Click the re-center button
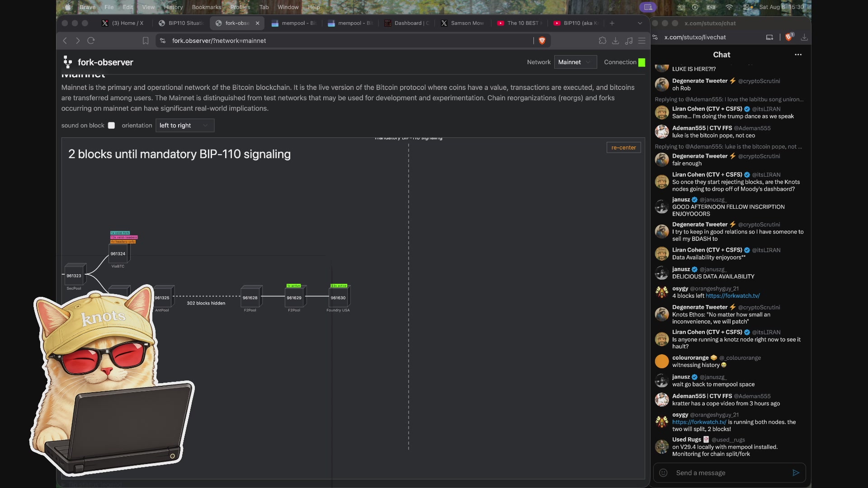Image resolution: width=868 pixels, height=488 pixels. click(x=623, y=147)
